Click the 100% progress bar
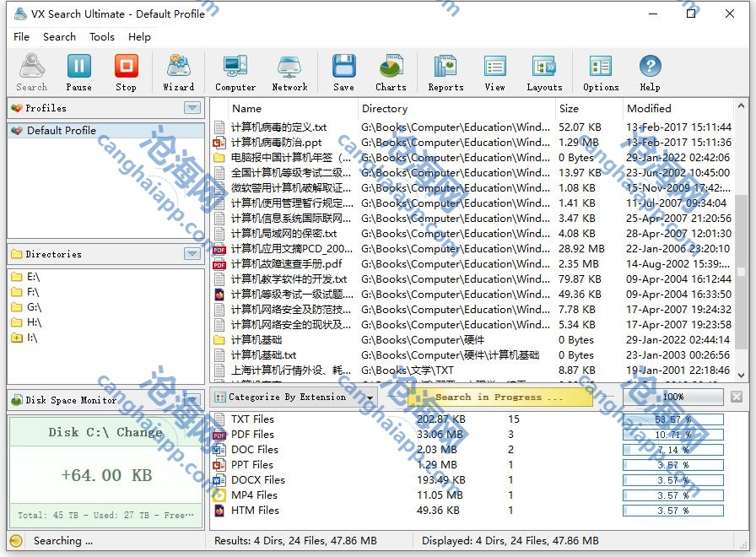The image size is (756, 557). (673, 397)
